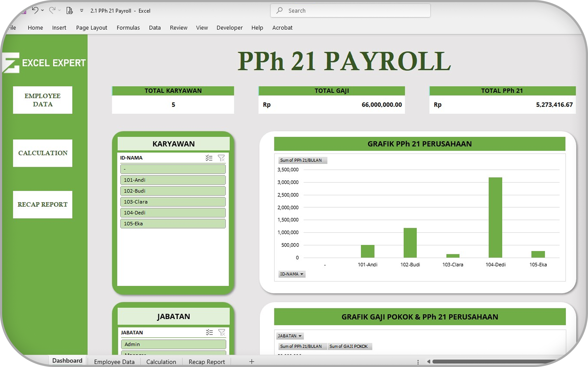This screenshot has width=588, height=367.
Task: Select 101-Andi in the Karyawan slicer
Action: point(173,180)
